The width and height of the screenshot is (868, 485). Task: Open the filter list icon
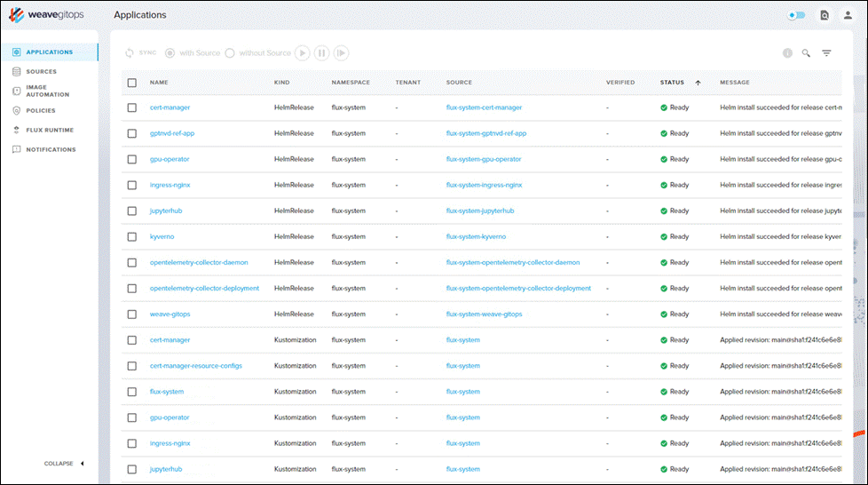pos(826,53)
